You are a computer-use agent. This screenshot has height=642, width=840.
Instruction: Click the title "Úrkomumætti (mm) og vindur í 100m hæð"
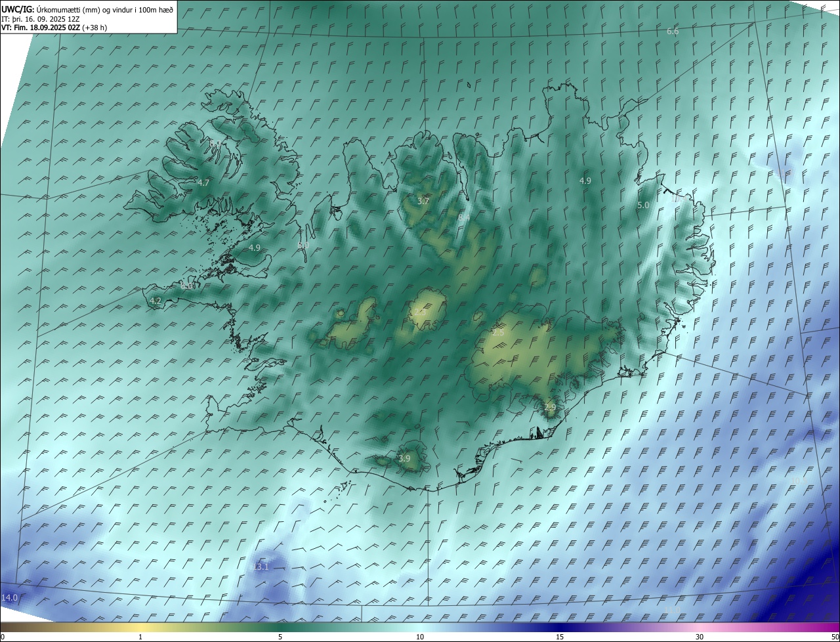105,10
